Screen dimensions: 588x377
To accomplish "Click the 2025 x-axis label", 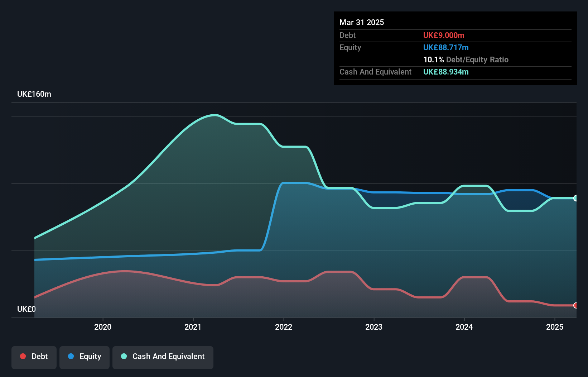I will (x=555, y=327).
